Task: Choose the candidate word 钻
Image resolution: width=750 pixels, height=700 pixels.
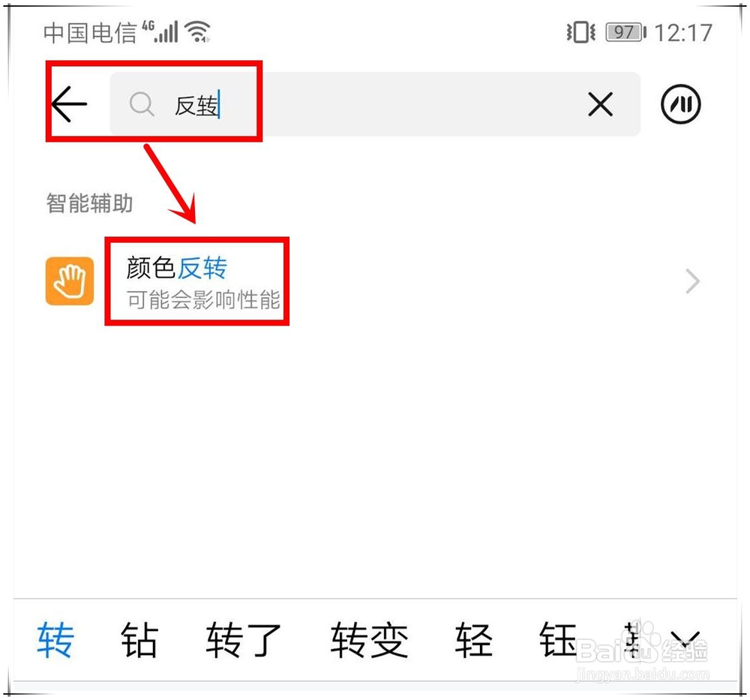Action: coord(139,640)
